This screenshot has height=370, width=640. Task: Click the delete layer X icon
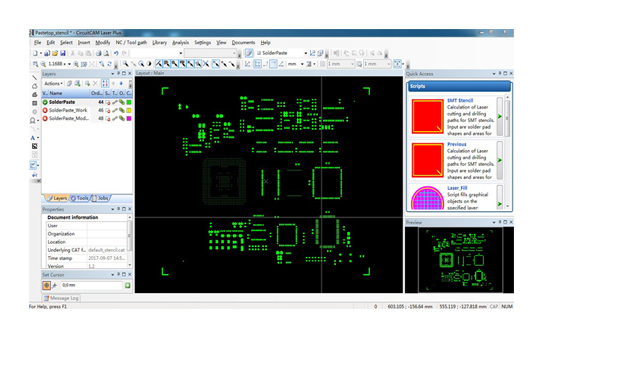(95, 83)
